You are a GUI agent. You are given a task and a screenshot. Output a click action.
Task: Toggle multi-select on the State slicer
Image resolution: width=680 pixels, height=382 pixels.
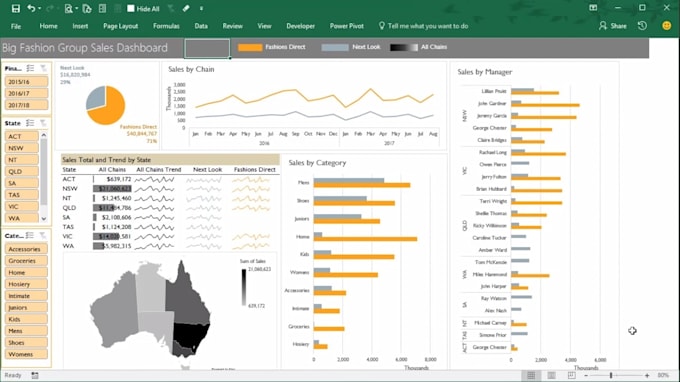(30, 123)
